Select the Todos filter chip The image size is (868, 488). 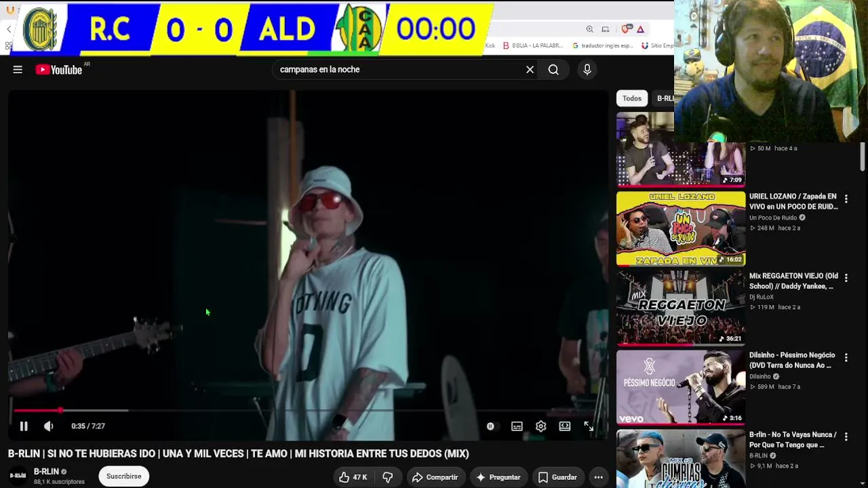pos(632,98)
